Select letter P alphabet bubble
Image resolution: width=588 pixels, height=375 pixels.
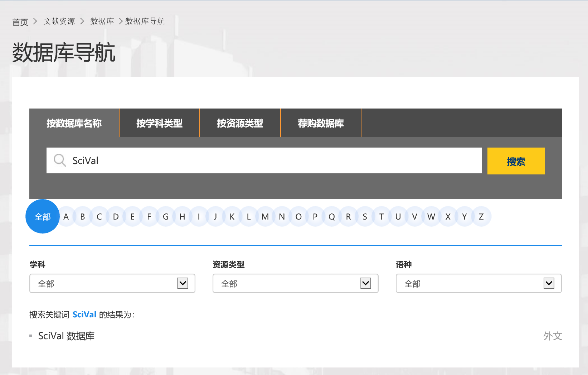(x=315, y=217)
